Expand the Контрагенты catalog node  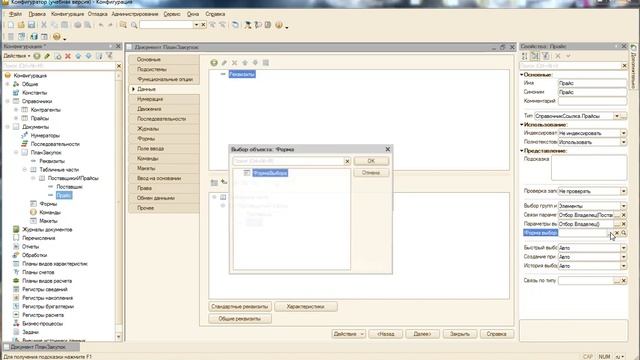pos(16,109)
